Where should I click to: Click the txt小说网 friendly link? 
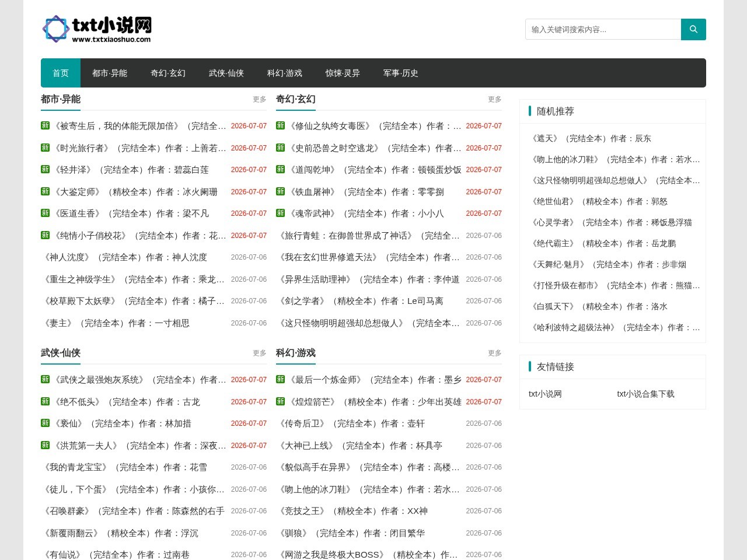pyautogui.click(x=545, y=394)
